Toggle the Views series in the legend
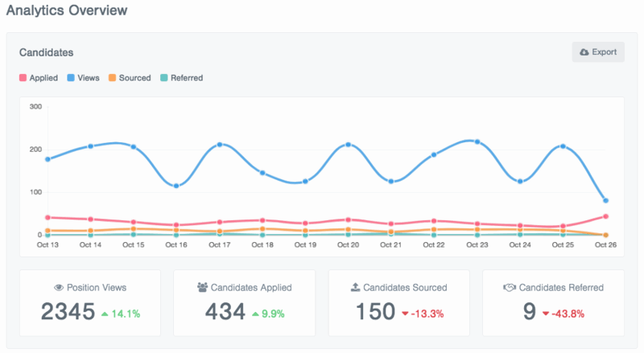Image resolution: width=644 pixels, height=353 pixels. click(x=89, y=78)
